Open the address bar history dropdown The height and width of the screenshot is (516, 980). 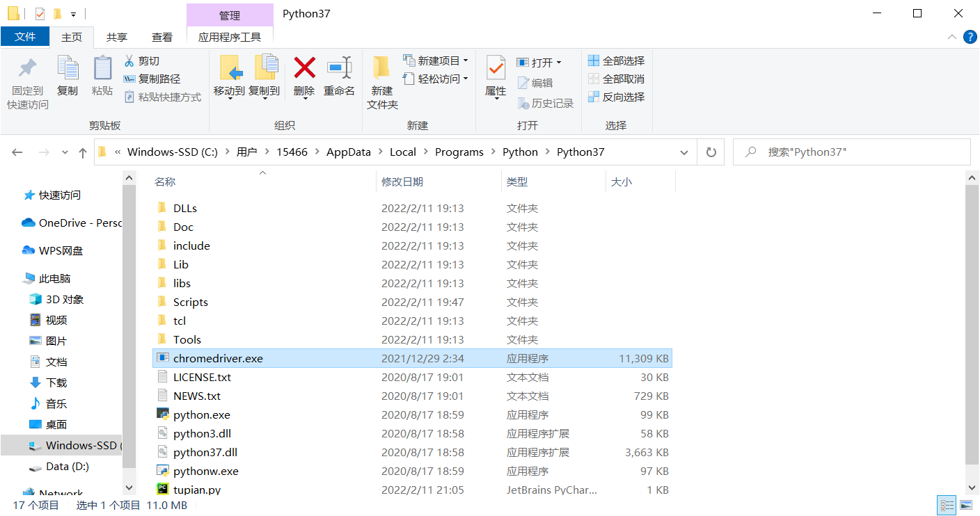click(x=684, y=152)
